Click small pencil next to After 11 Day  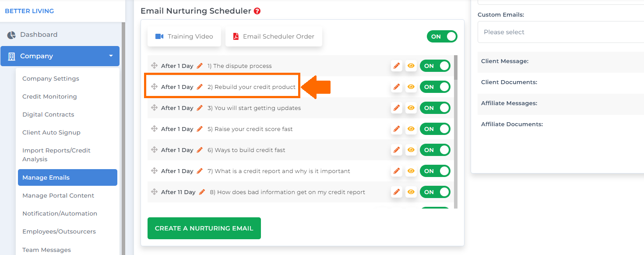click(202, 192)
